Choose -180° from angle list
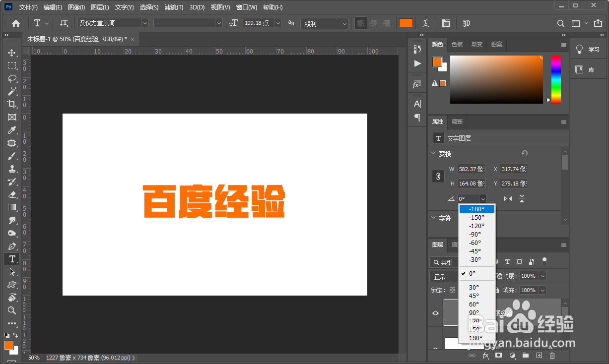 click(x=476, y=209)
